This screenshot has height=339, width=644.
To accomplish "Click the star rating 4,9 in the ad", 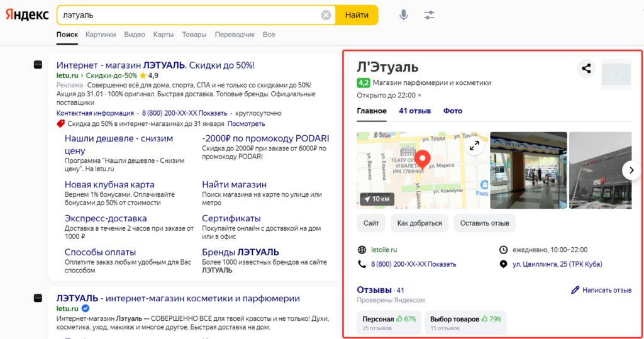I will click(148, 75).
